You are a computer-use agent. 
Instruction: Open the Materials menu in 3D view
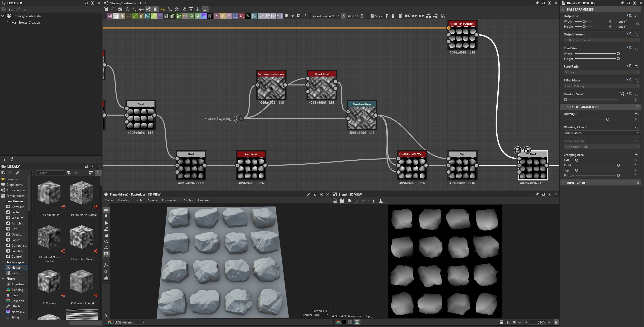tap(124, 200)
